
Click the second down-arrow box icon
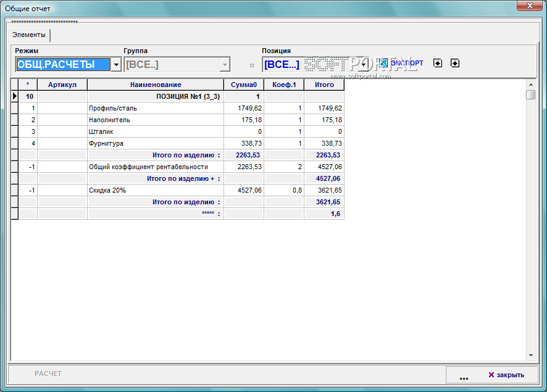455,63
